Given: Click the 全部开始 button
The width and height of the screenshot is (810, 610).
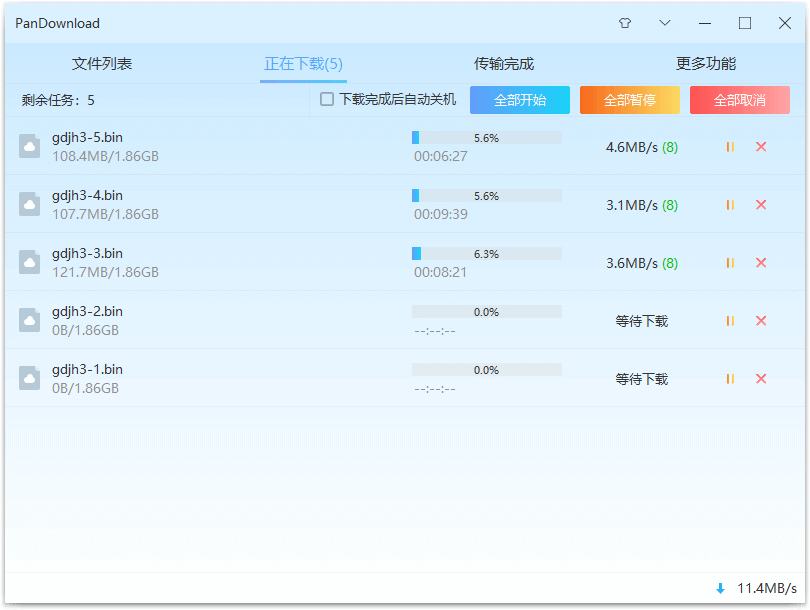Looking at the screenshot, I should click(520, 100).
